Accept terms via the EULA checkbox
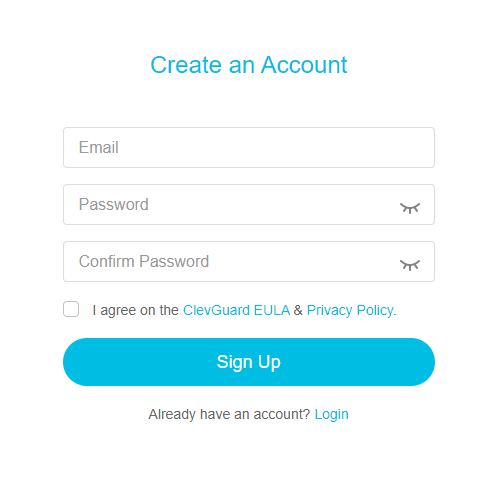Screen dimensions: 498x482 [71, 309]
